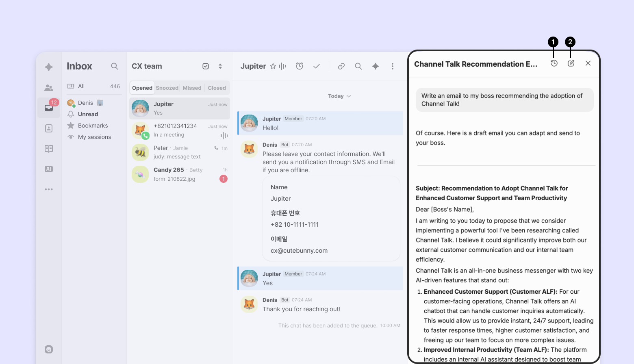Open the ALF conversation history icon
The image size is (634, 364).
pos(554,63)
